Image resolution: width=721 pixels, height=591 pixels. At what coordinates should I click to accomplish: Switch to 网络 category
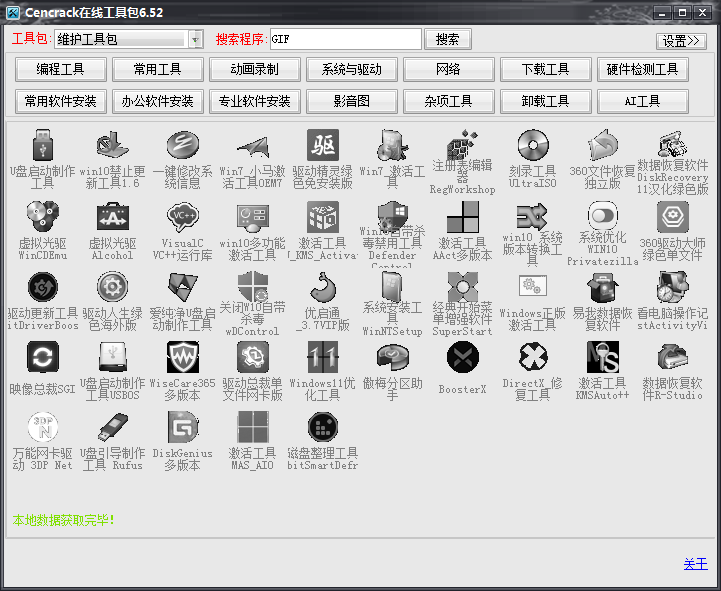coord(449,69)
